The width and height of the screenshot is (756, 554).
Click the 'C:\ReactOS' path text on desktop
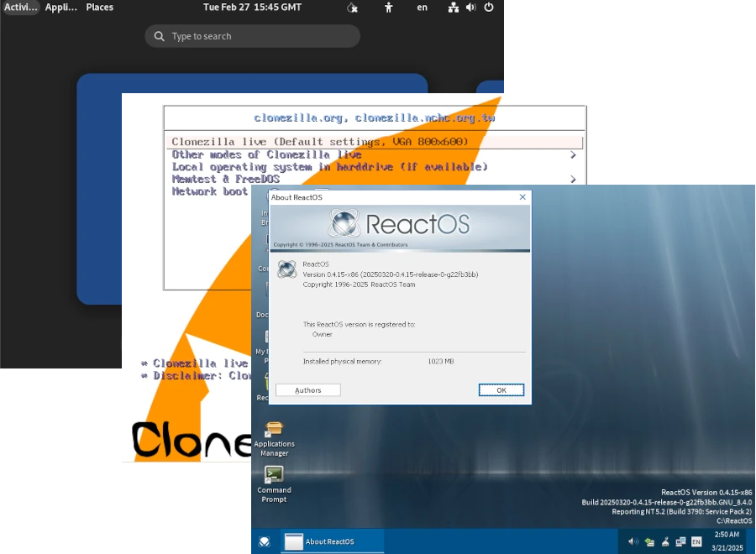734,520
